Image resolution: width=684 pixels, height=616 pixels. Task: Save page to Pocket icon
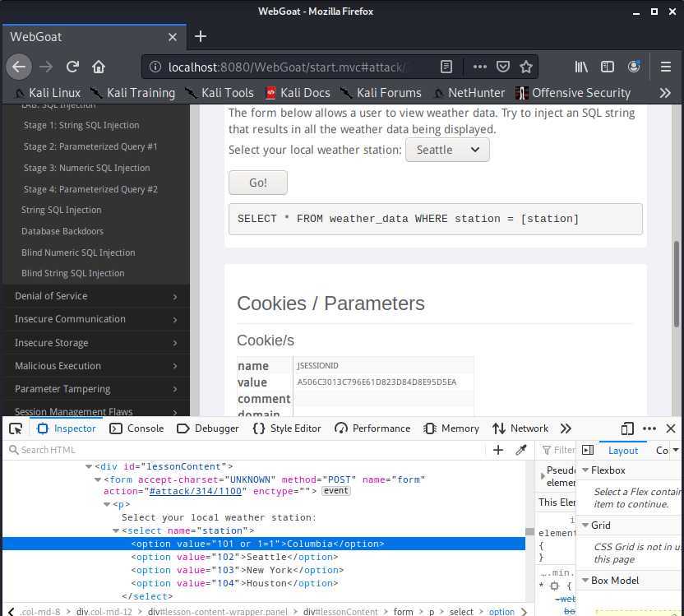[503, 67]
